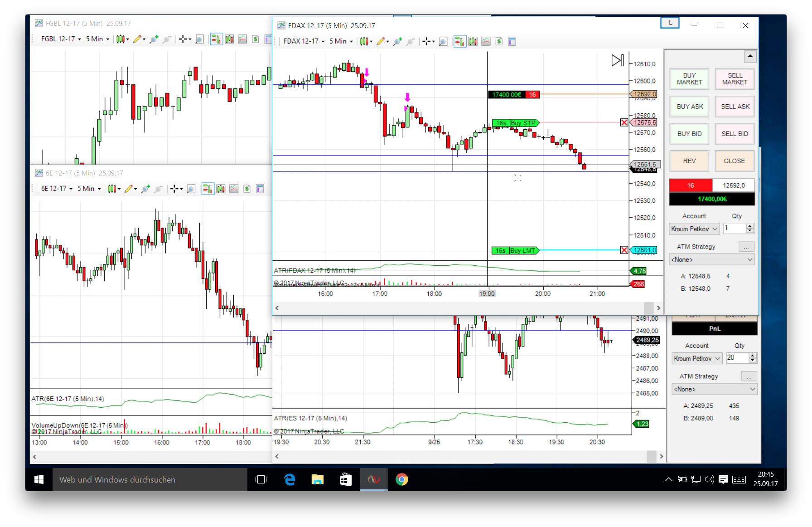The image size is (812, 527).
Task: Click the BUY MARKET button
Action: pos(689,79)
